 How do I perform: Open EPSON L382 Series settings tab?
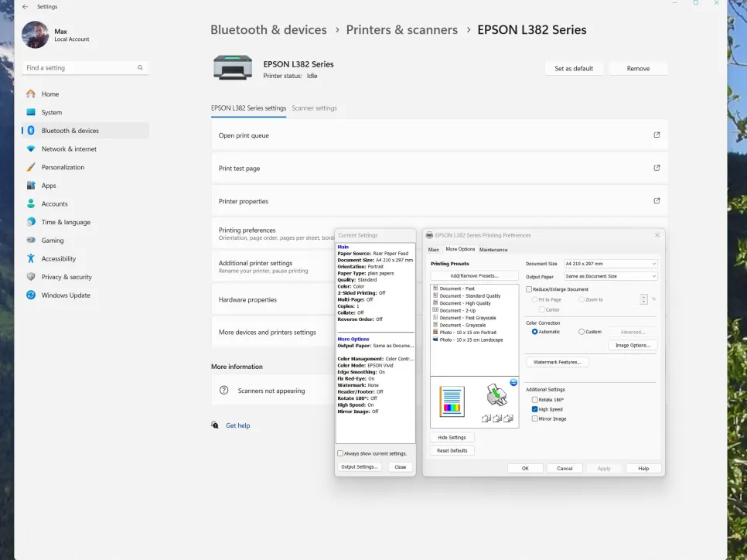(249, 108)
